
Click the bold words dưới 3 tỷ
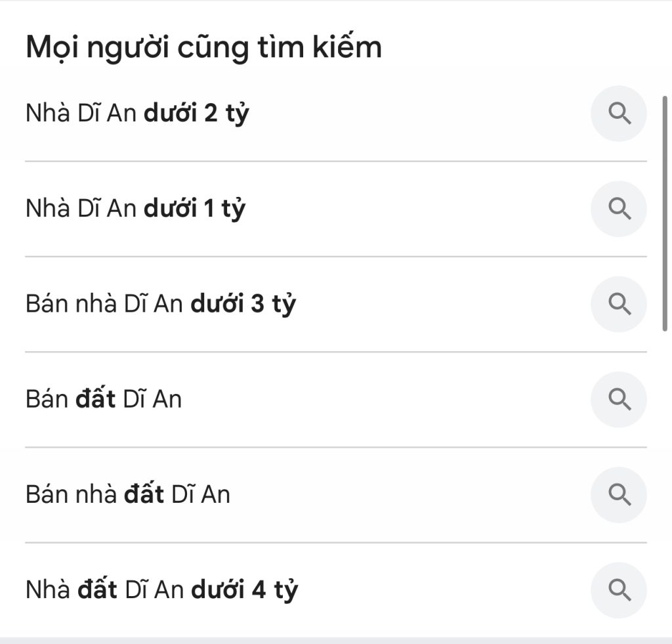(243, 304)
